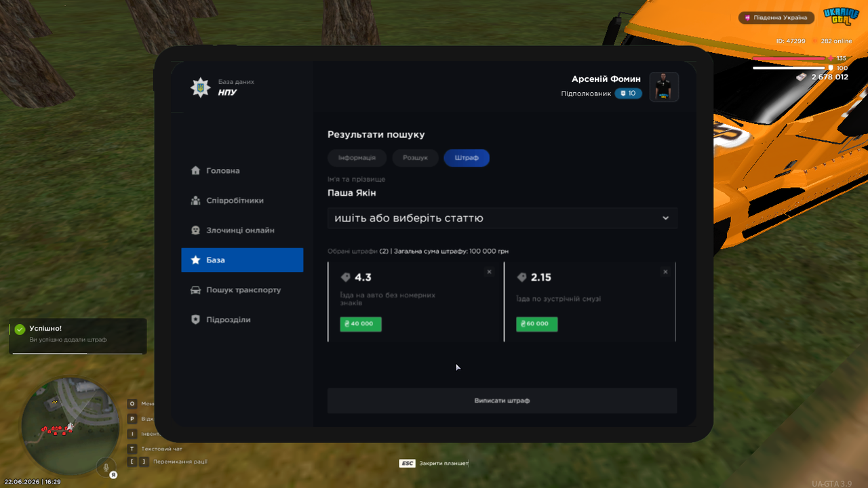Click the pink Південна Україна server icon
Viewport: 868px width, 488px height.
748,18
